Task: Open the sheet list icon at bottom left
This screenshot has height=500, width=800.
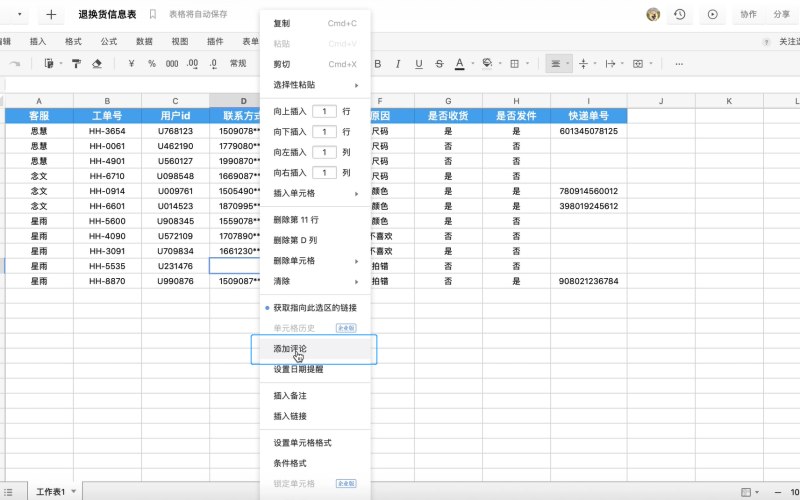Action: (7, 492)
